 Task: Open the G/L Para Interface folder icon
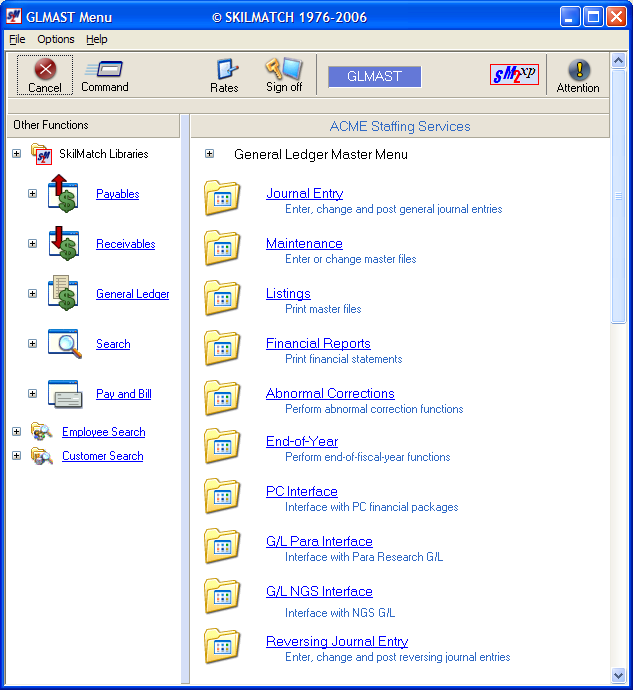(222, 546)
